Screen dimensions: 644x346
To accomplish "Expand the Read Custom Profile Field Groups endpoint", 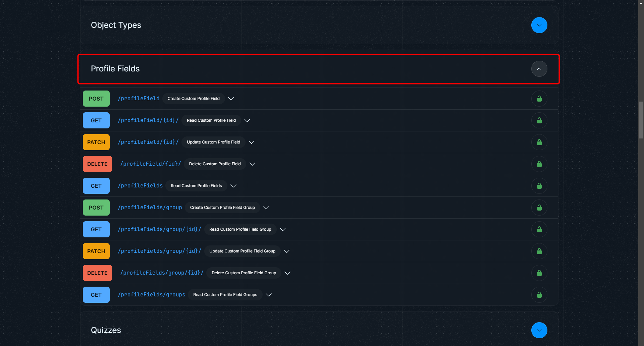I will [x=268, y=295].
